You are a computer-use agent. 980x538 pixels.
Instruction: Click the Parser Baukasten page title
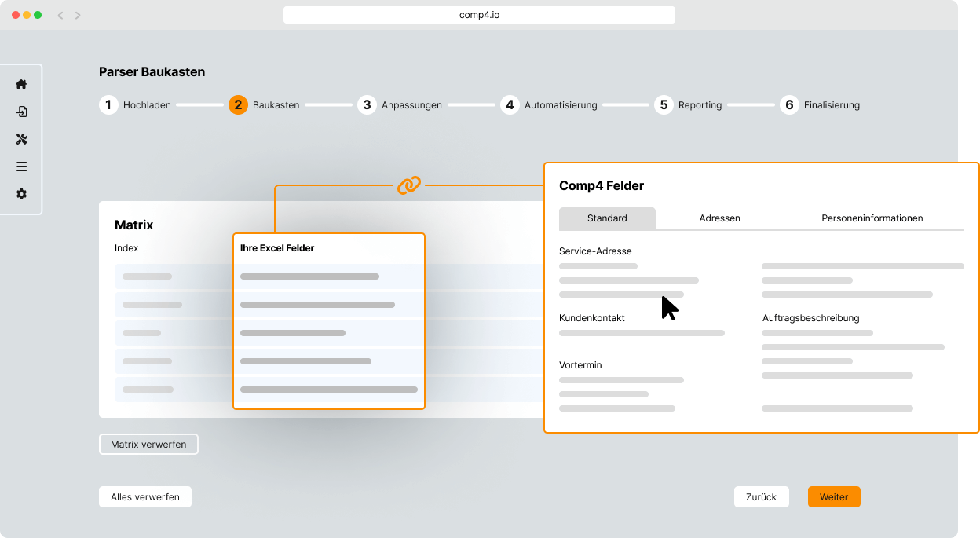152,71
